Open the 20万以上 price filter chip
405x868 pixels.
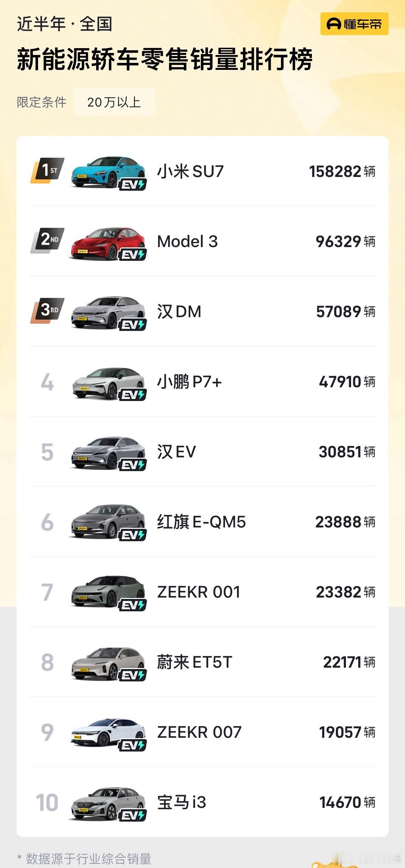(x=114, y=102)
